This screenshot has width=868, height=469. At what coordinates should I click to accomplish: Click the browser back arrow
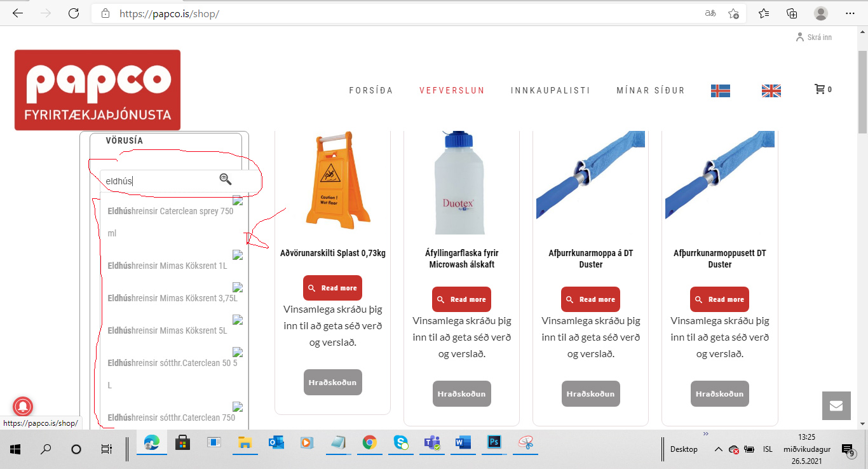tap(18, 13)
